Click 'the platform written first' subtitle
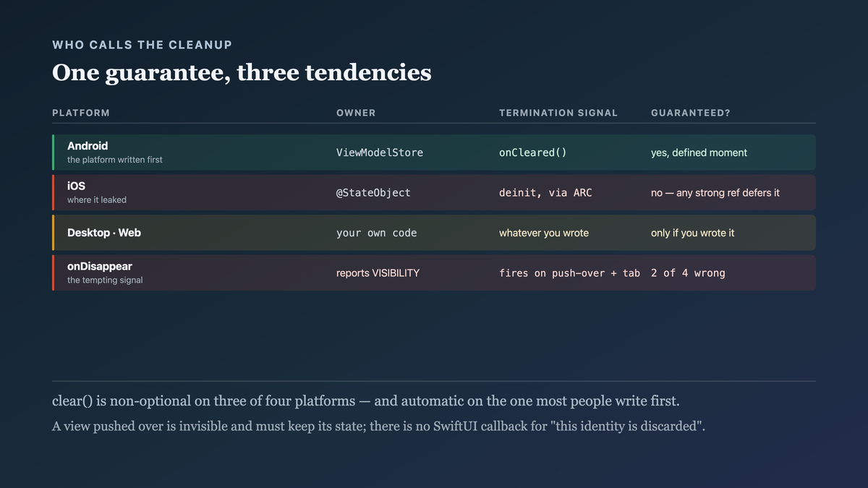This screenshot has height=488, width=868. (115, 160)
